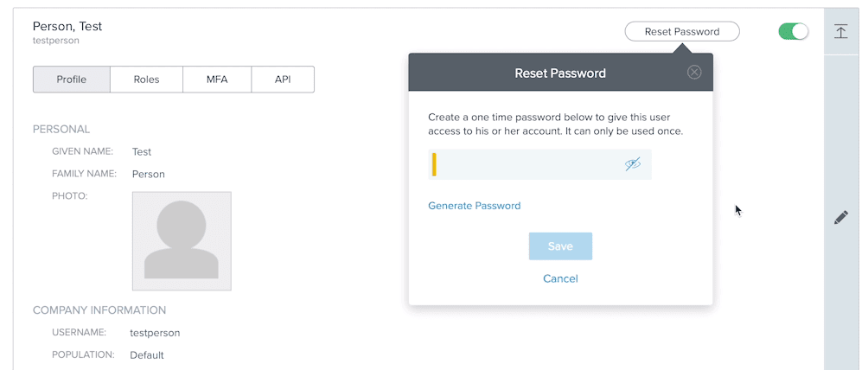This screenshot has width=868, height=370.
Task: Cancel the password reset
Action: click(560, 278)
